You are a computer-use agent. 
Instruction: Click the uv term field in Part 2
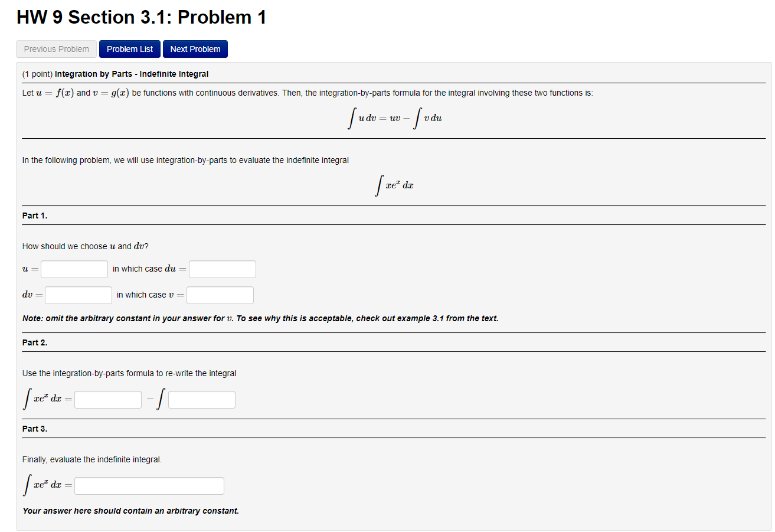pyautogui.click(x=108, y=400)
